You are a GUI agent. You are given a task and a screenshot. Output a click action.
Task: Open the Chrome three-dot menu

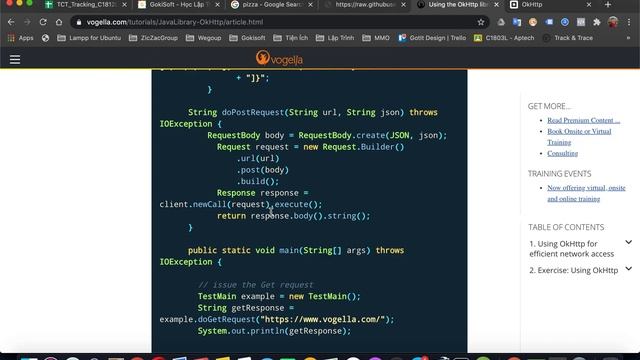pos(629,22)
